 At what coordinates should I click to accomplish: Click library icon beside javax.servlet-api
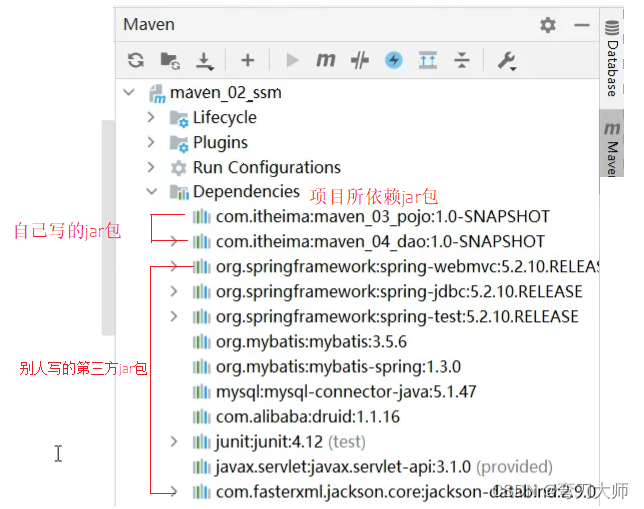click(202, 467)
